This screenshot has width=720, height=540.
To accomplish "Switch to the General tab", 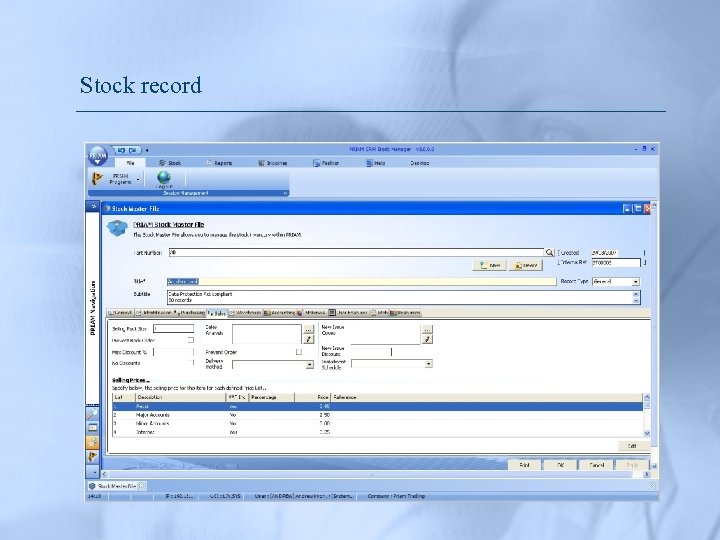I will 120,313.
